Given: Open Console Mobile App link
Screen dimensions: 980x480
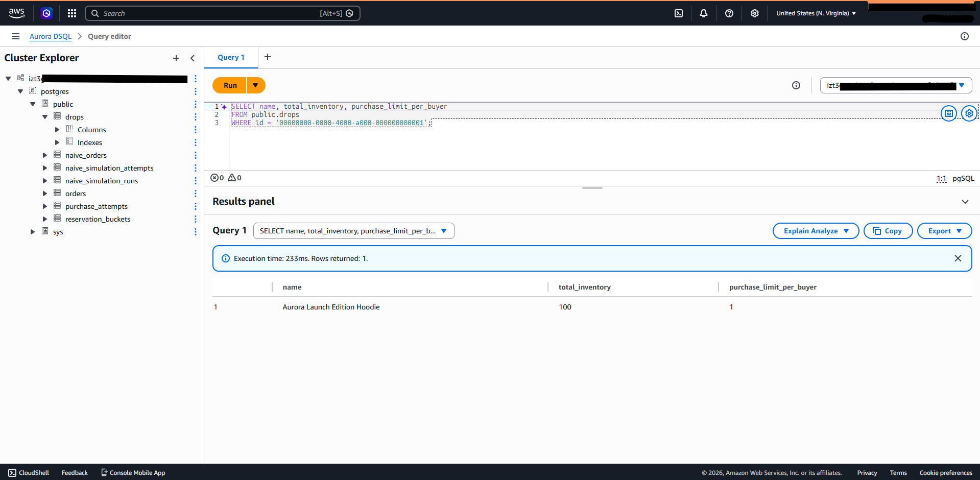Looking at the screenshot, I should tap(133, 473).
